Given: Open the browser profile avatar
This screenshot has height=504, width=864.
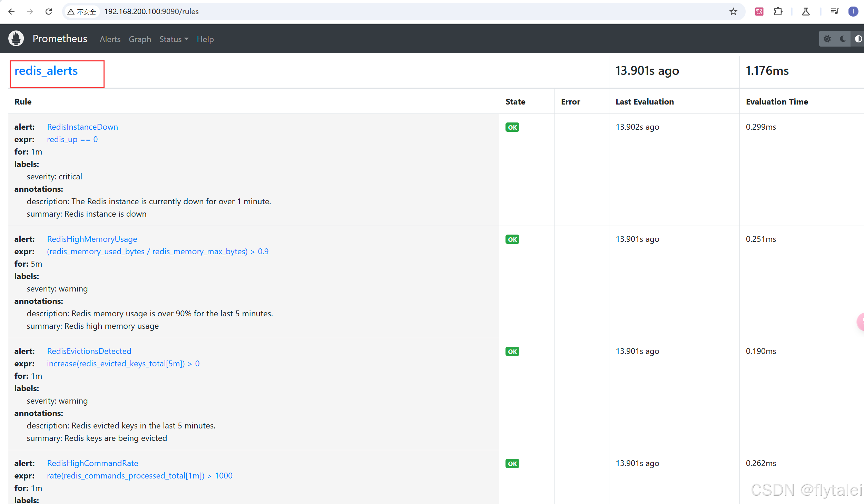Looking at the screenshot, I should 853,11.
